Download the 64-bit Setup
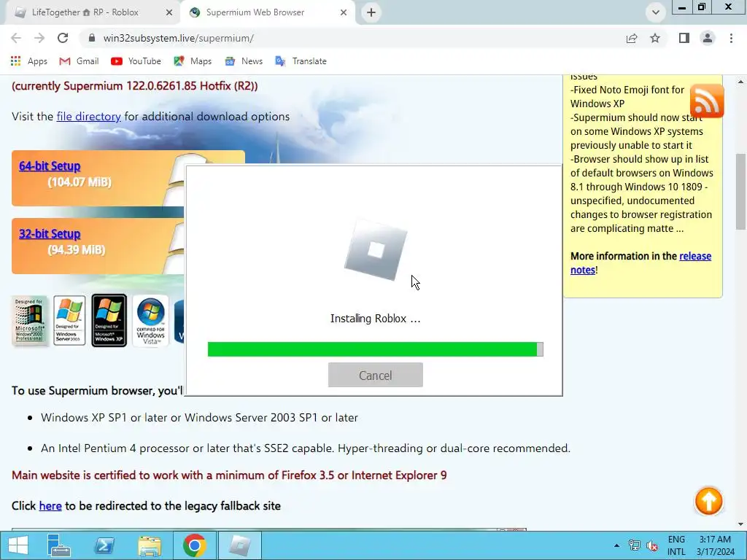Screen dimensions: 747x560 [x=50, y=166]
